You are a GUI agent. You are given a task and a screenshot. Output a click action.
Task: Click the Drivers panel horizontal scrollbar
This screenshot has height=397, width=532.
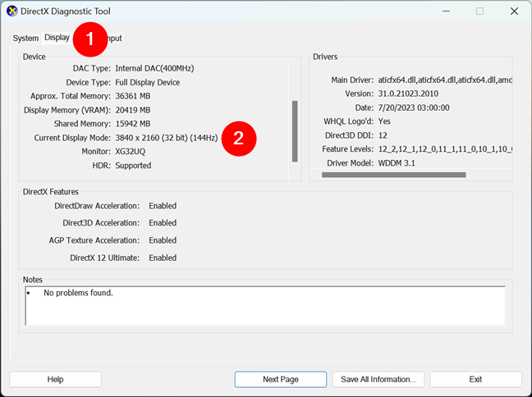[x=393, y=175]
